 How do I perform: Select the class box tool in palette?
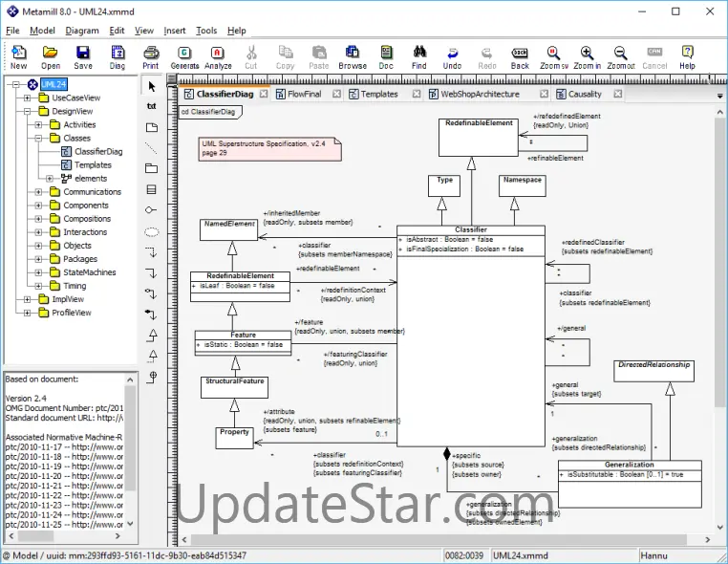click(151, 189)
